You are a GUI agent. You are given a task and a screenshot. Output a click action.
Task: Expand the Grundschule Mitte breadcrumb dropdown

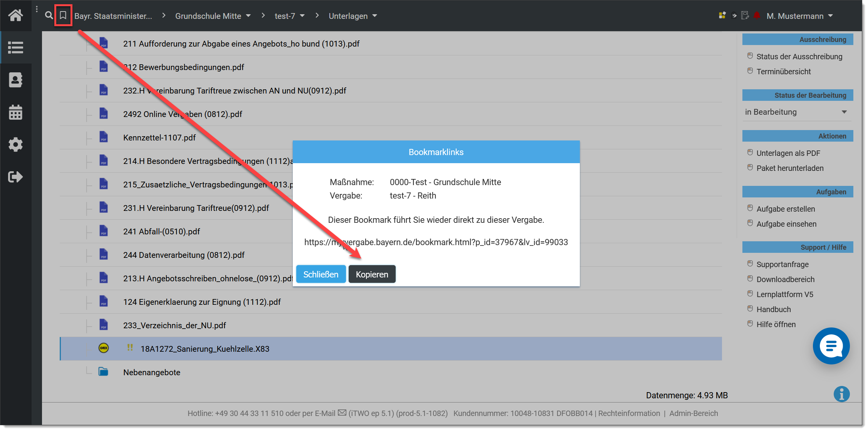click(x=248, y=16)
